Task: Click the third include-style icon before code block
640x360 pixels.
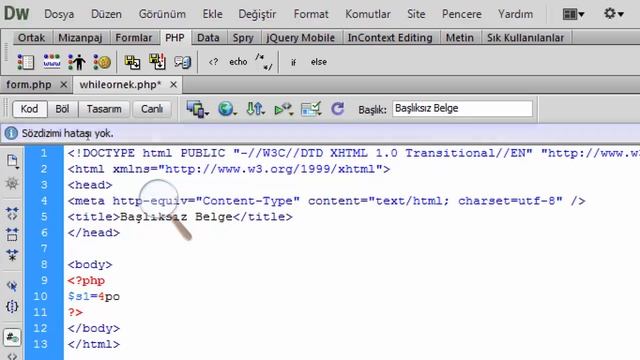Action: 182,62
